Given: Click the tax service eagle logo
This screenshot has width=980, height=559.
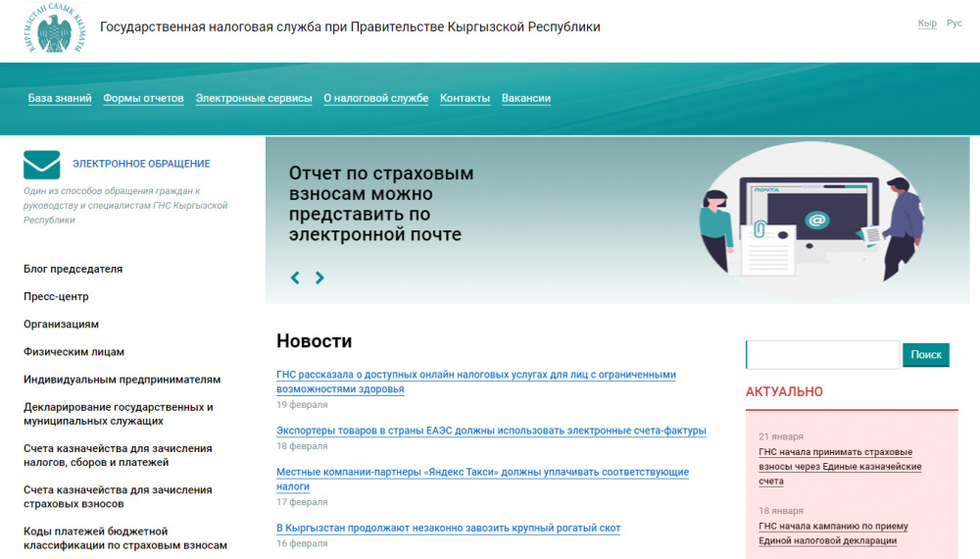Looking at the screenshot, I should 54,28.
